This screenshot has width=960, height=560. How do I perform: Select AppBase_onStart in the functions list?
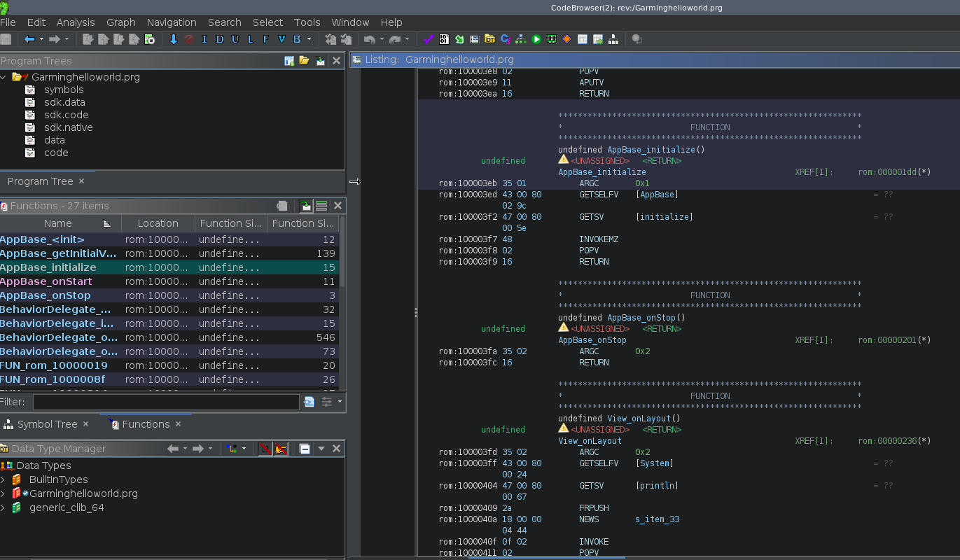(46, 281)
